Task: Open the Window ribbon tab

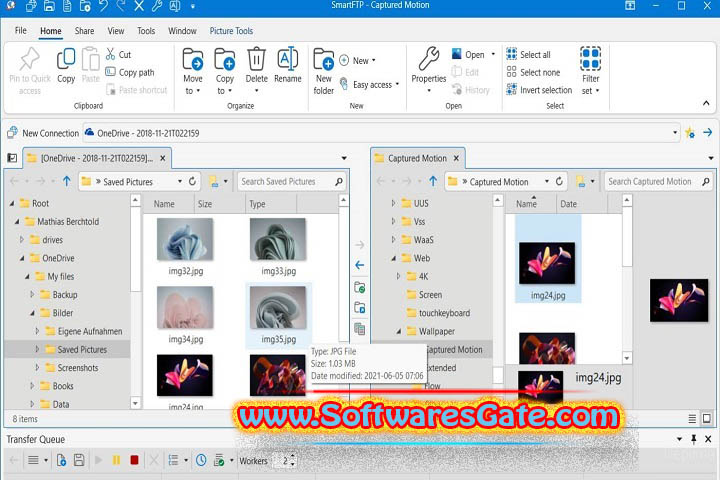Action: (182, 31)
